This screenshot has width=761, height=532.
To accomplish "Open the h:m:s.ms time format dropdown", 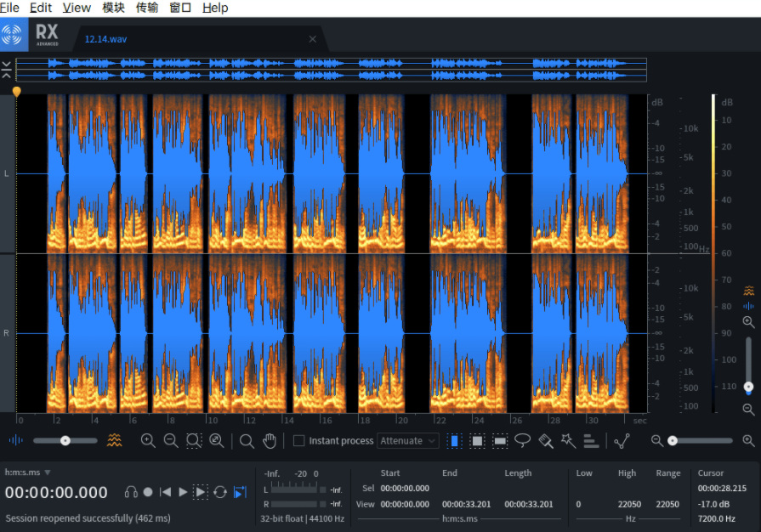I will click(28, 473).
